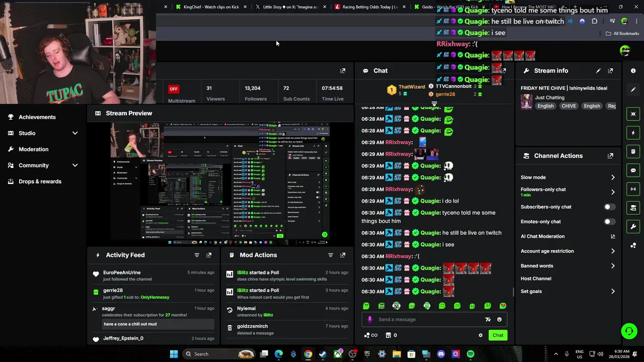Screen dimensions: 644x362
Task: Click the OnlyHennessy username link
Action: (155, 297)
